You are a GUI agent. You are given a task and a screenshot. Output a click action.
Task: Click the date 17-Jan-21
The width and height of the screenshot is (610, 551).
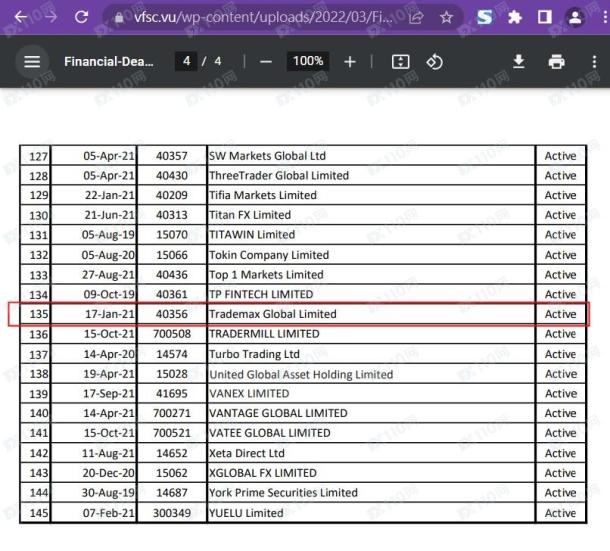(x=110, y=314)
